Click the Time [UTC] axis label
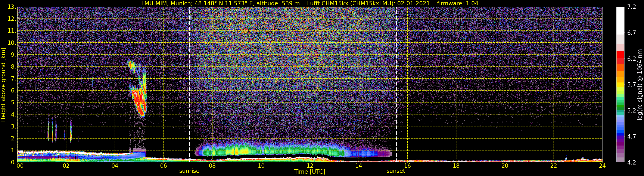Image resolution: width=644 pixels, height=176 pixels. 310,172
